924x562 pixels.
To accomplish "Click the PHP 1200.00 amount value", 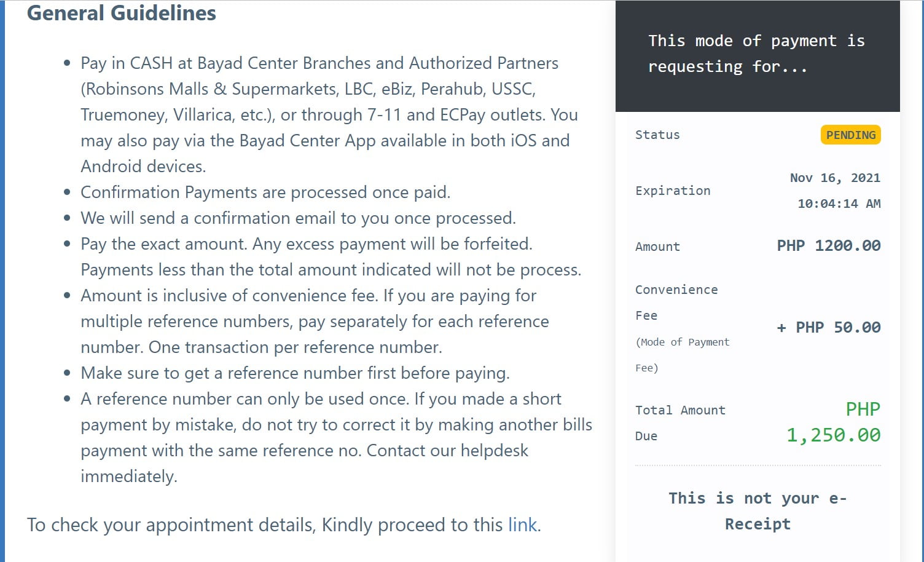I will 828,246.
